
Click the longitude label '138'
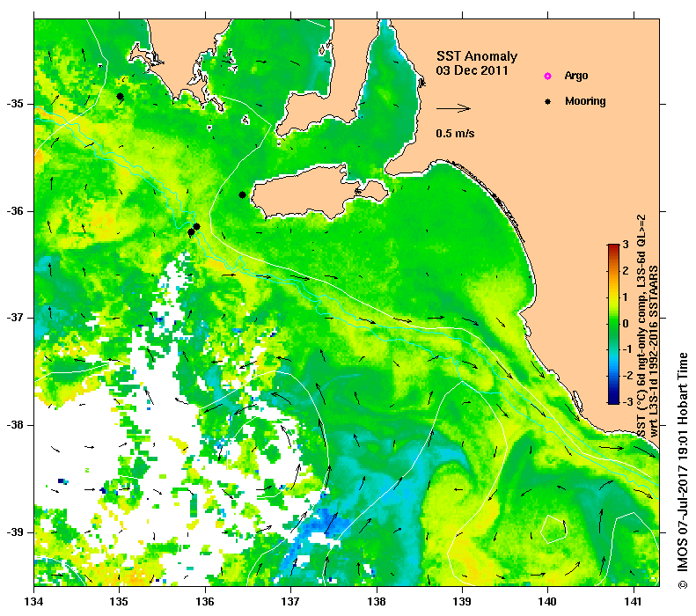377,602
